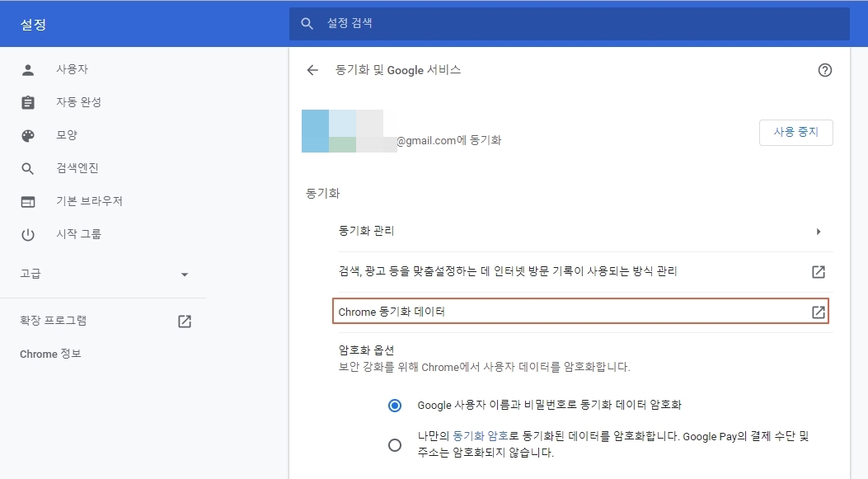Open the 시작 그룹 settings section
The width and height of the screenshot is (868, 479).
pos(78,234)
